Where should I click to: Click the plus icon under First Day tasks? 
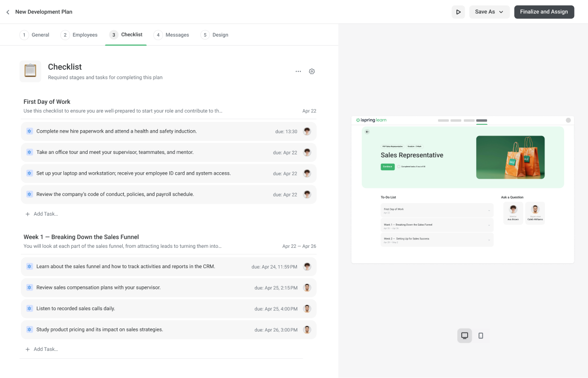coord(28,214)
